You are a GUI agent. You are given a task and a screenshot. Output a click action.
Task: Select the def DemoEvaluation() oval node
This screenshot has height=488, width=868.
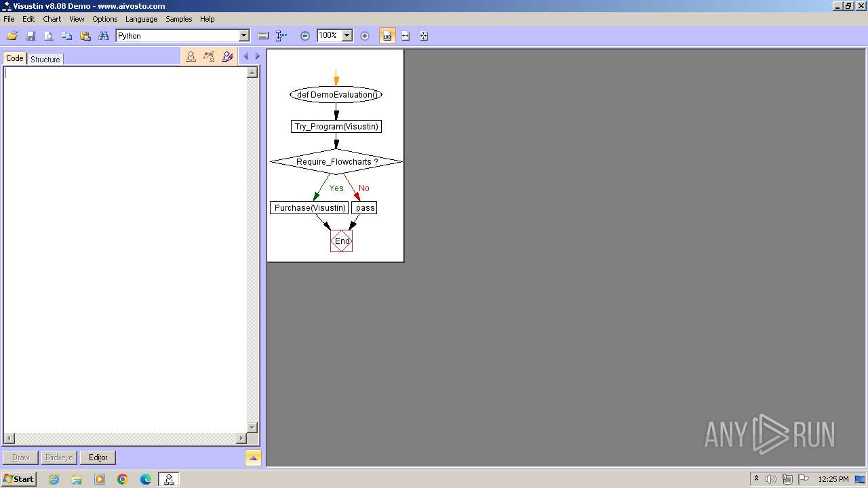(x=336, y=95)
